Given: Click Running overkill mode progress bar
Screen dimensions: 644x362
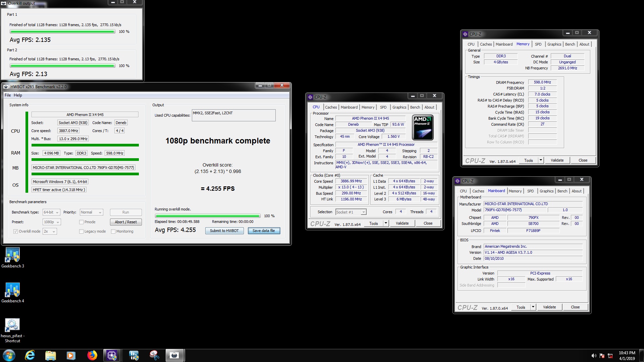Looking at the screenshot, I should tap(207, 216).
